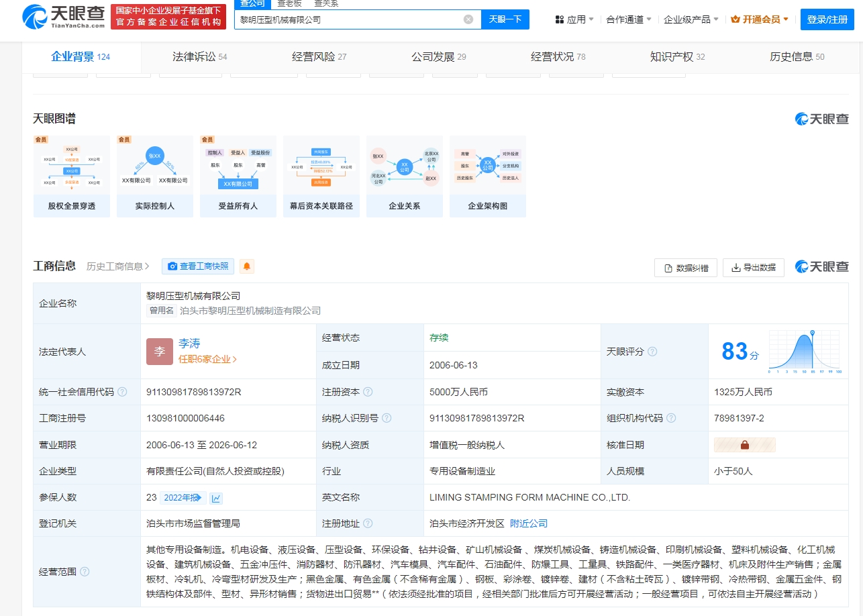This screenshot has height=616, width=863.
Task: Open 股权全景穿透 graph thumbnail
Action: click(x=72, y=176)
